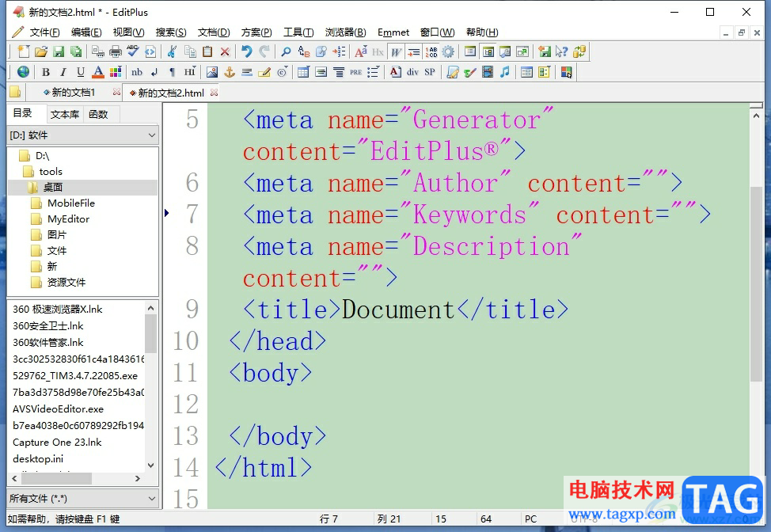
Task: Insert div tag using the div icon
Action: pyautogui.click(x=412, y=72)
